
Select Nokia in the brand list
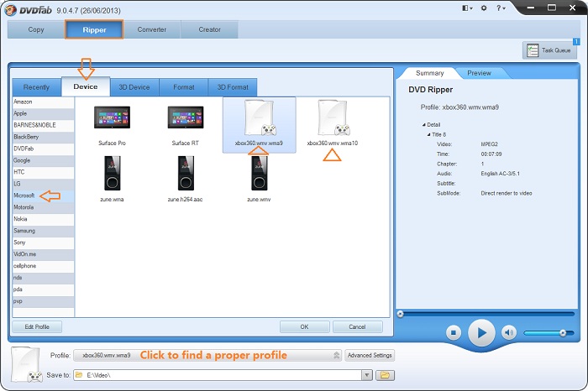click(x=43, y=219)
